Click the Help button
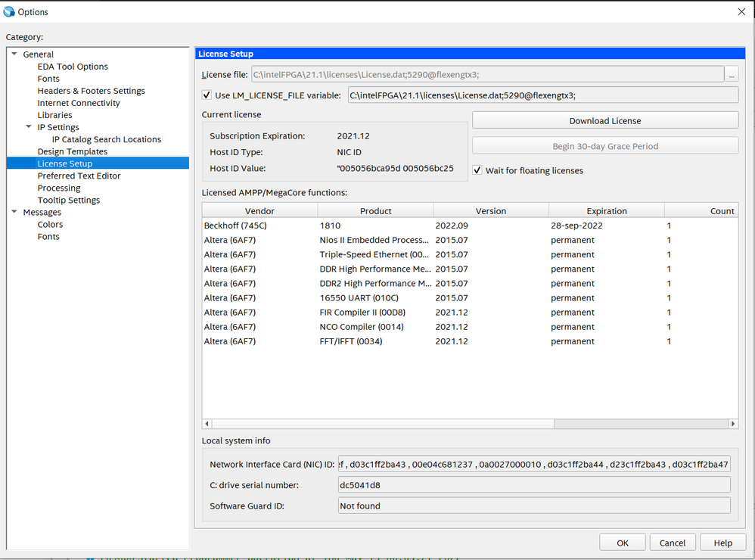This screenshot has width=755, height=560. pos(722,543)
